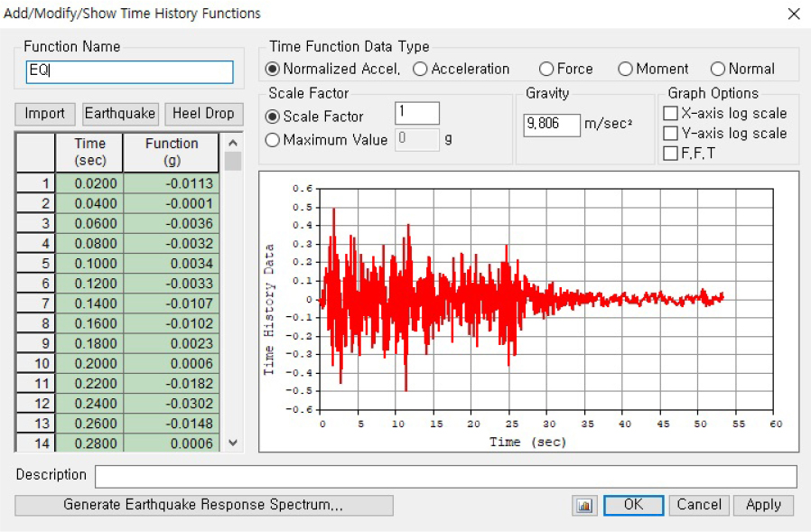Click the Time (sec) column header
Viewport: 811px width, 532px height.
click(89, 152)
